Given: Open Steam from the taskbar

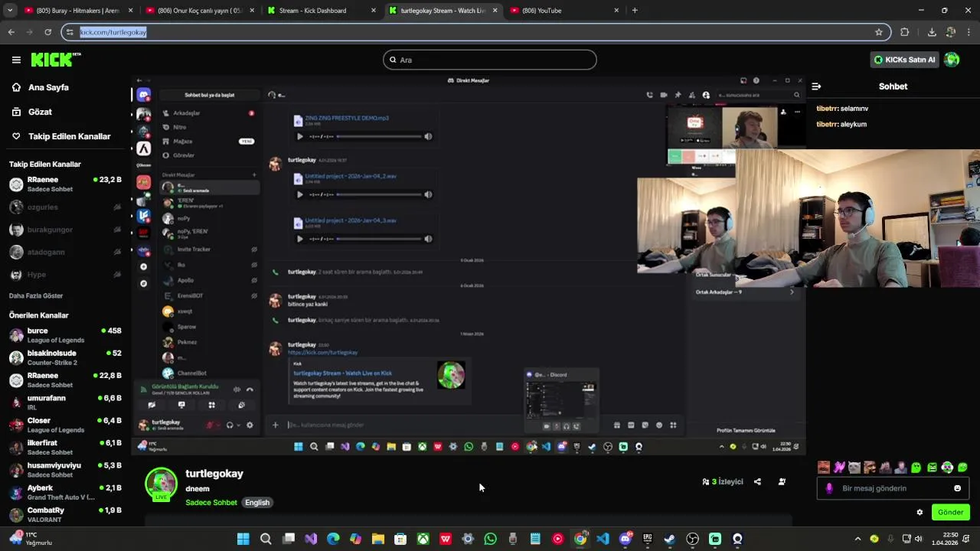Looking at the screenshot, I should tap(670, 539).
